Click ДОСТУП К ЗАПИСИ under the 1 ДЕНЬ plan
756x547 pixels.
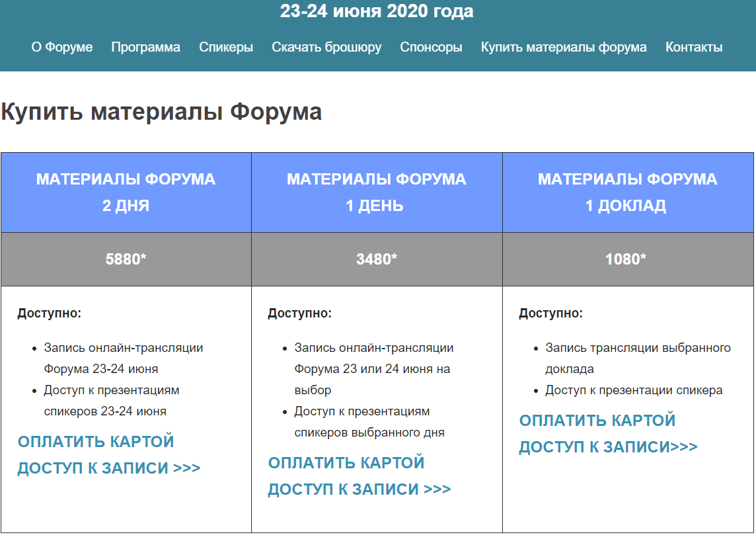tap(359, 489)
